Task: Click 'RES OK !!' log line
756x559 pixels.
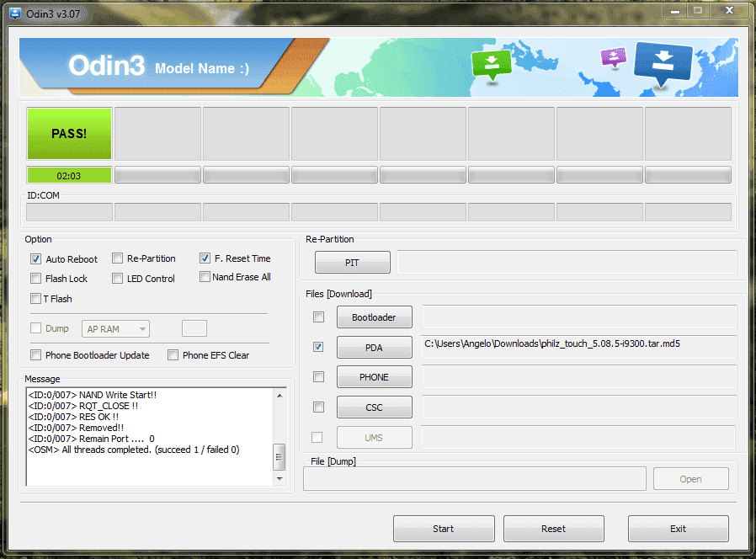Action: coord(73,417)
